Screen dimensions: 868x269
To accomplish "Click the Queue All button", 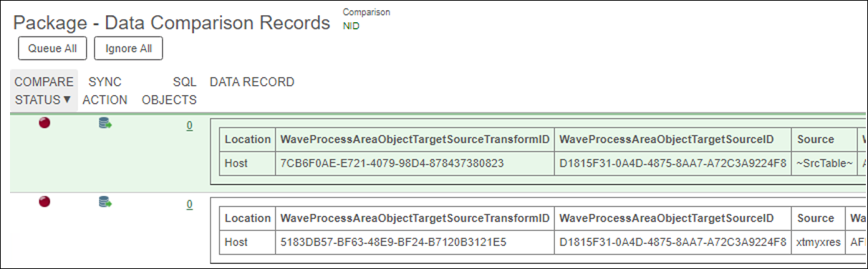I will coord(52,49).
